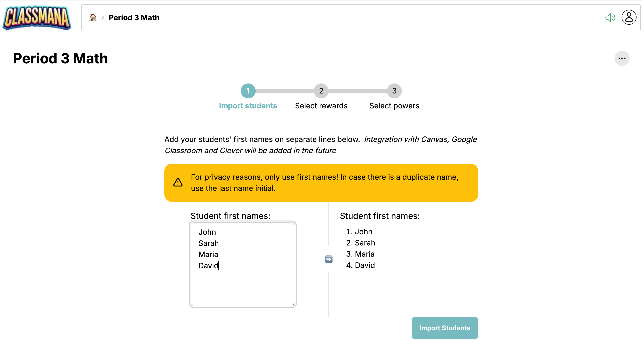Screen dimensions: 644x352
Task: Click the Import students step label
Action: point(248,106)
